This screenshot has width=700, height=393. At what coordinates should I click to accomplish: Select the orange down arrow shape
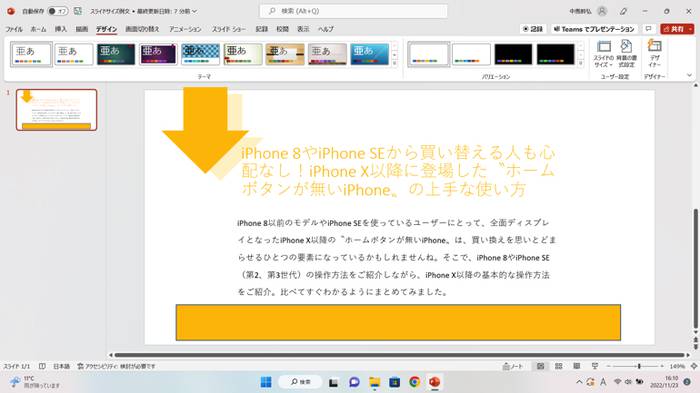coord(205,130)
